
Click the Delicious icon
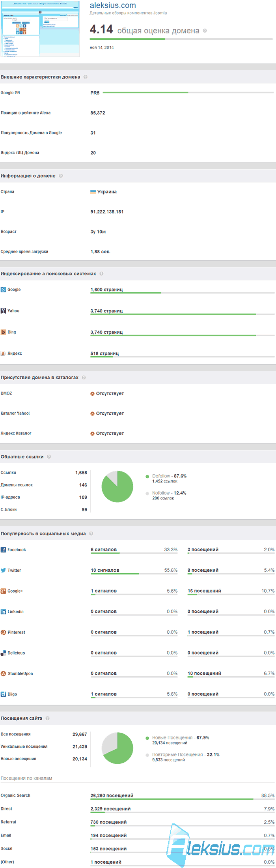(x=3, y=653)
